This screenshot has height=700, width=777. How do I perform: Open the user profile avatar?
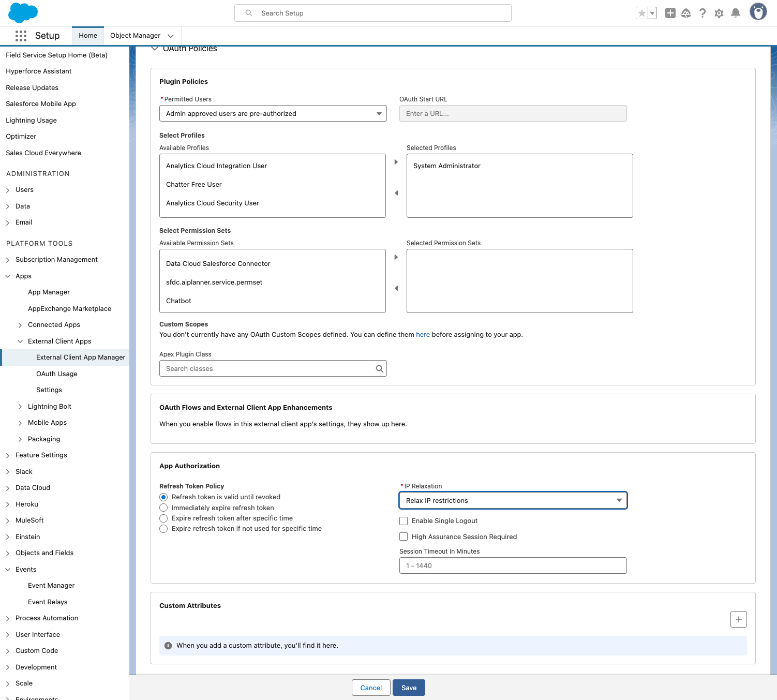pos(758,12)
